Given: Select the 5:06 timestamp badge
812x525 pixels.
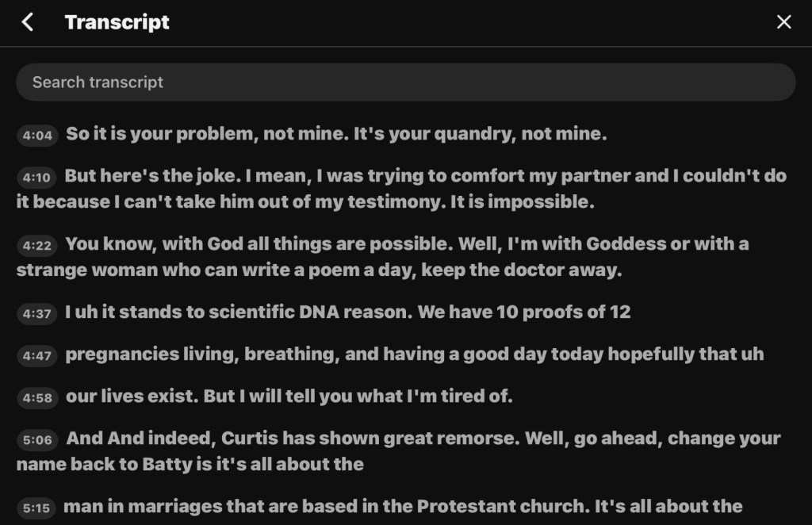Looking at the screenshot, I should [x=37, y=440].
